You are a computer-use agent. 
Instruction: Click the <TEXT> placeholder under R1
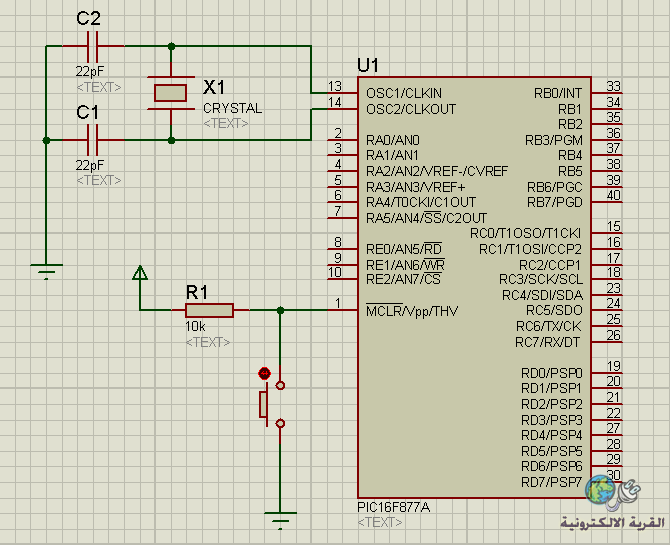click(x=208, y=342)
